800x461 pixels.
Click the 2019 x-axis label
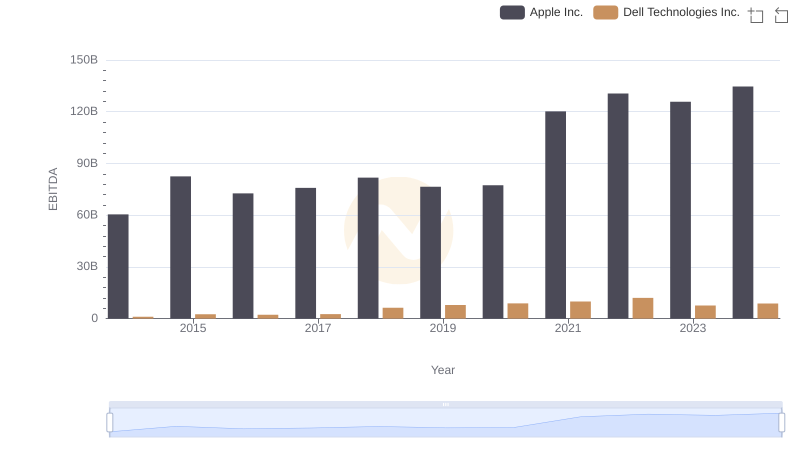tap(443, 328)
